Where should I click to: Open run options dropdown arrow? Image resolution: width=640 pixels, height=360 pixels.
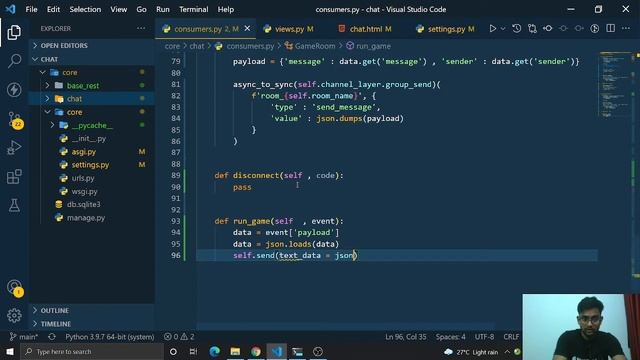[503, 29]
